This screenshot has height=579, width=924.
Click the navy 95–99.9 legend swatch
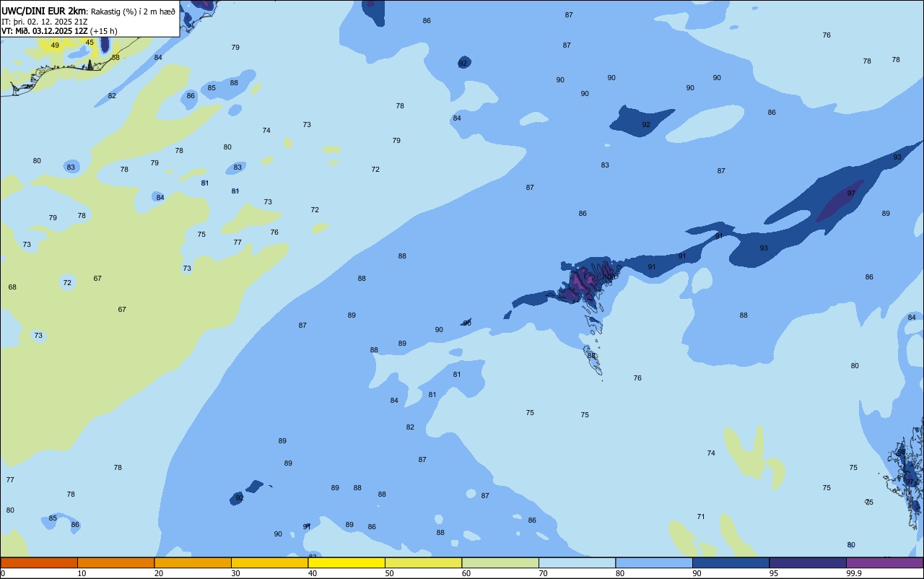pos(808,562)
